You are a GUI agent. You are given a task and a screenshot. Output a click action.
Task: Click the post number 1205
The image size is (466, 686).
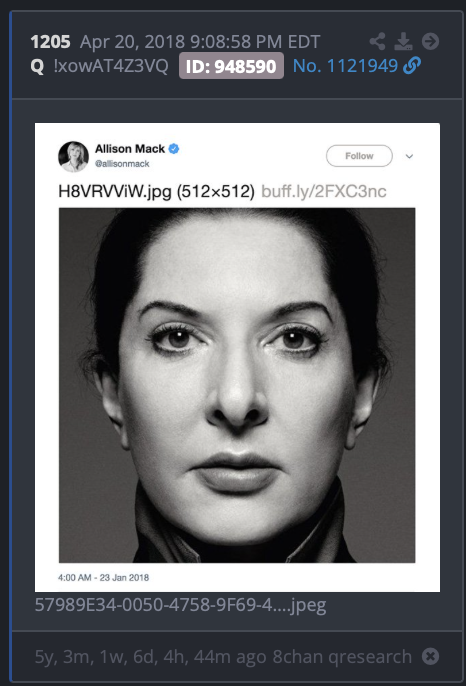pyautogui.click(x=50, y=42)
